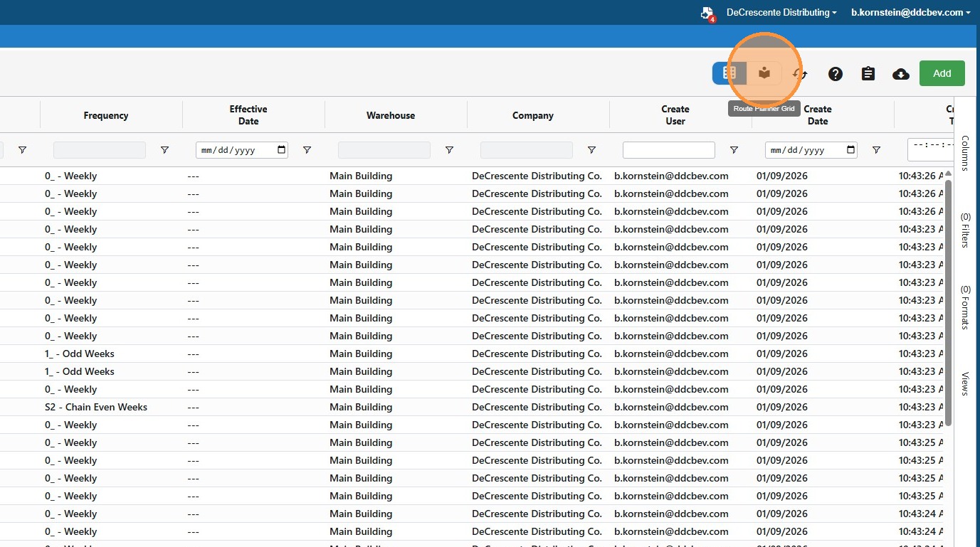
Task: Expand the b.kornstein@ddcbev.com user menu
Action: point(911,12)
